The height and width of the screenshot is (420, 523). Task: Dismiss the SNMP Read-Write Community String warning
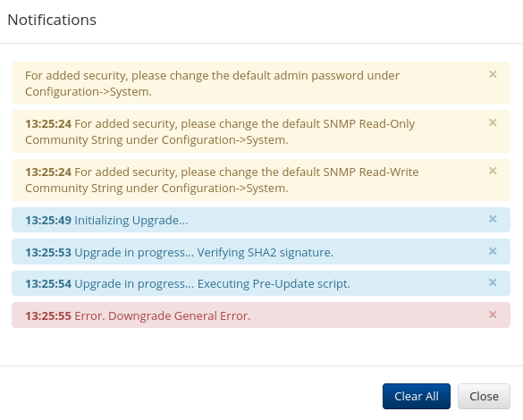pyautogui.click(x=493, y=171)
